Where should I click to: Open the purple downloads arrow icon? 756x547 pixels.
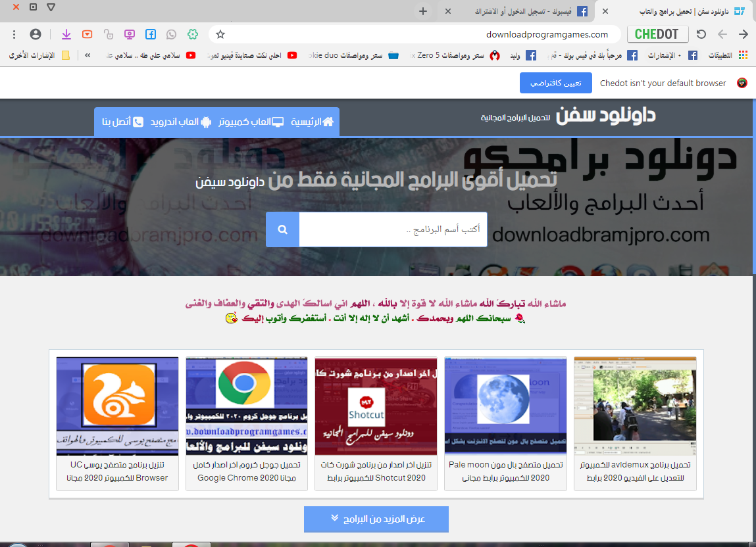66,34
